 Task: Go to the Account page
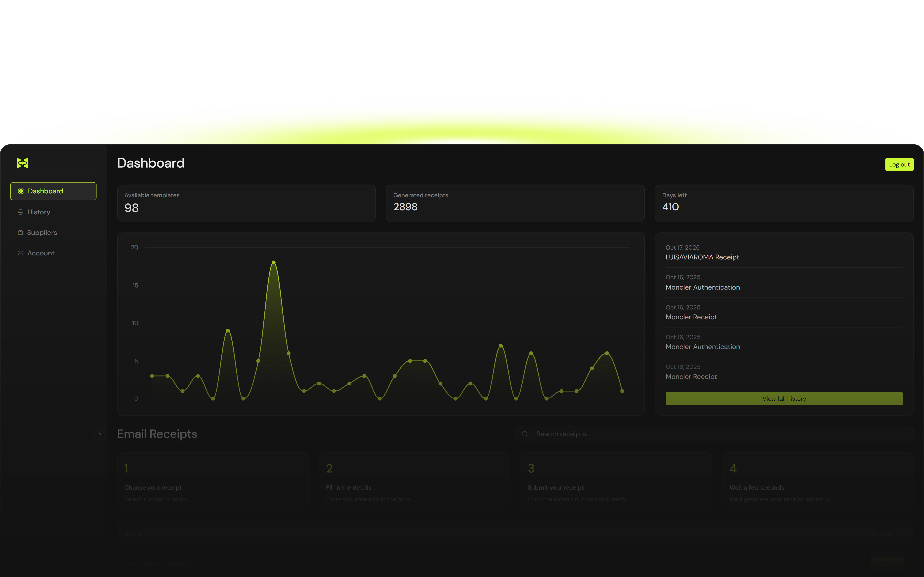[41, 253]
